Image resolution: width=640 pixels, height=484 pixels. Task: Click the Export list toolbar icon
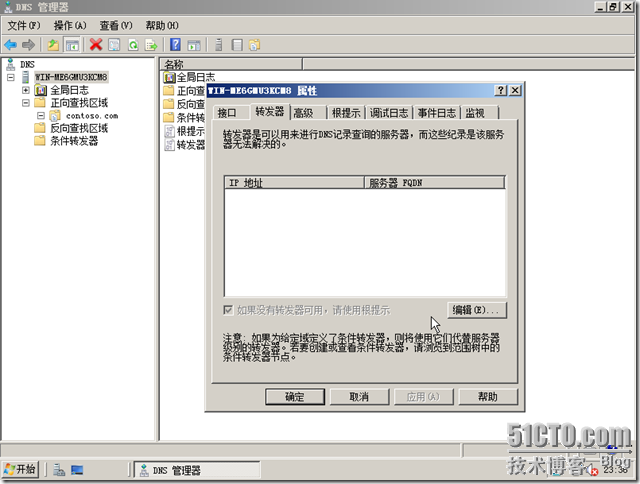click(151, 44)
